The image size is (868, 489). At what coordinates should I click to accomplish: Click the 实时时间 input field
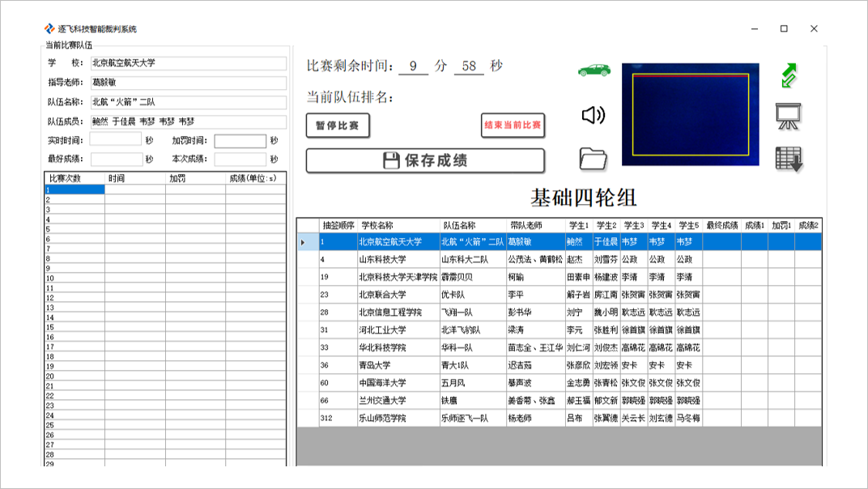pyautogui.click(x=116, y=139)
